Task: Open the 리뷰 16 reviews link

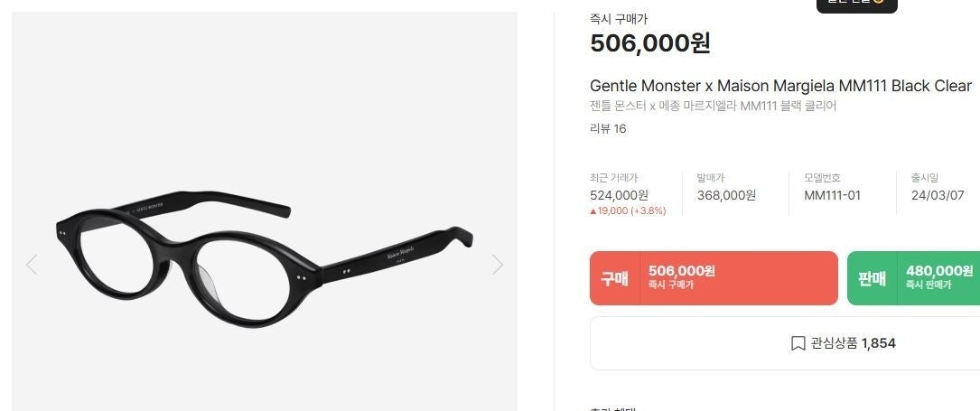Action: (x=608, y=128)
